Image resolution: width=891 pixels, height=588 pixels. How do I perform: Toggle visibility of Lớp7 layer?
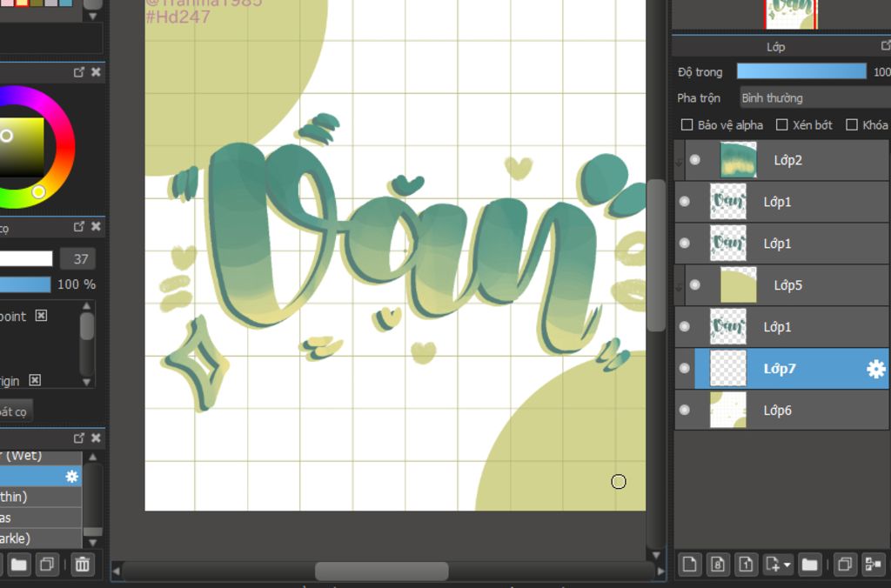[x=685, y=368]
